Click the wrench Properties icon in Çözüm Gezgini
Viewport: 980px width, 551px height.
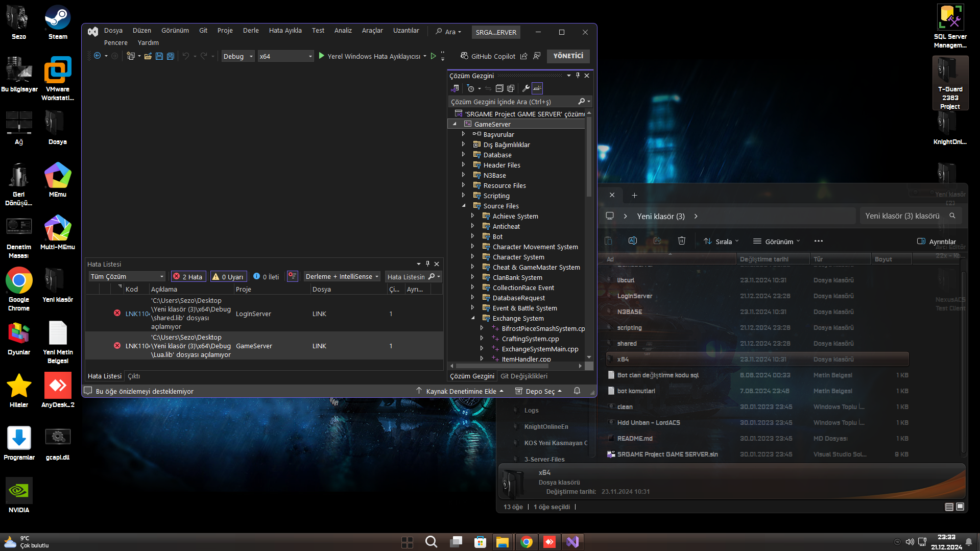pyautogui.click(x=525, y=88)
